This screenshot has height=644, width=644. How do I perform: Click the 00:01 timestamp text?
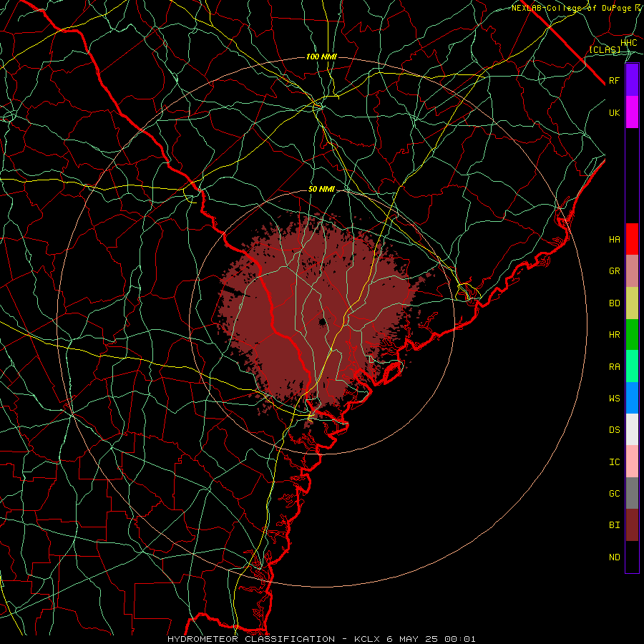pos(460,639)
